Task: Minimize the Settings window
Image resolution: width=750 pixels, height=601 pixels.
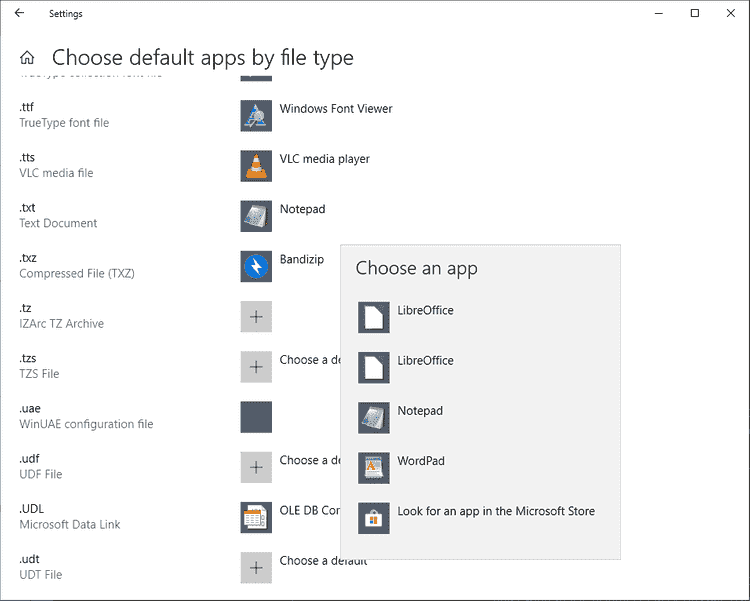Action: click(x=659, y=13)
